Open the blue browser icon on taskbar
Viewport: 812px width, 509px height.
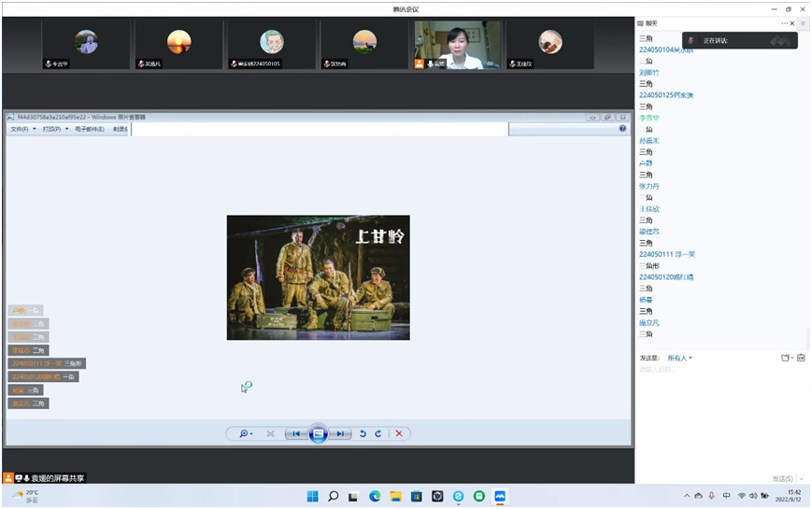click(x=458, y=497)
